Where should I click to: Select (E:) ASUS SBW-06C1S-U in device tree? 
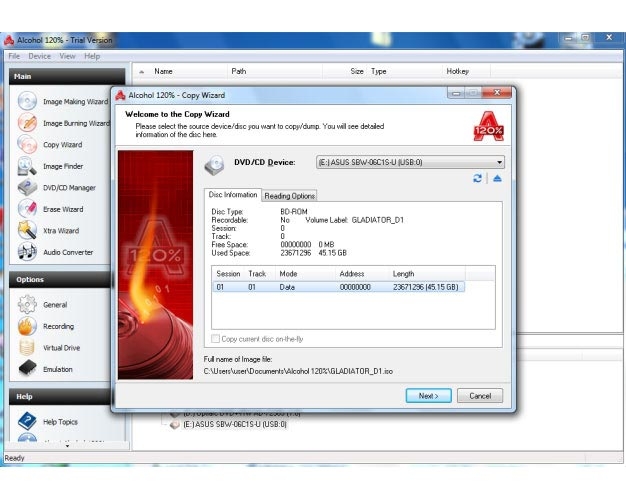tap(235, 424)
